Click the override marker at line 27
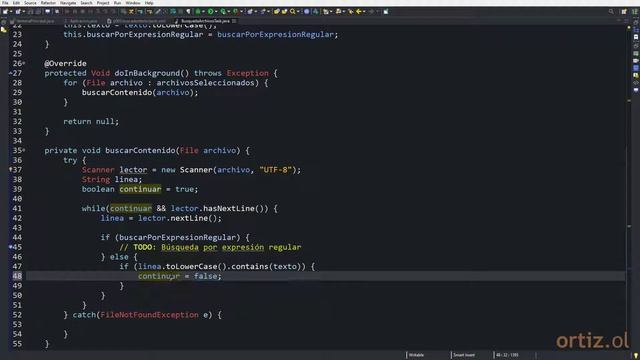The image size is (640, 360). pos(10,73)
